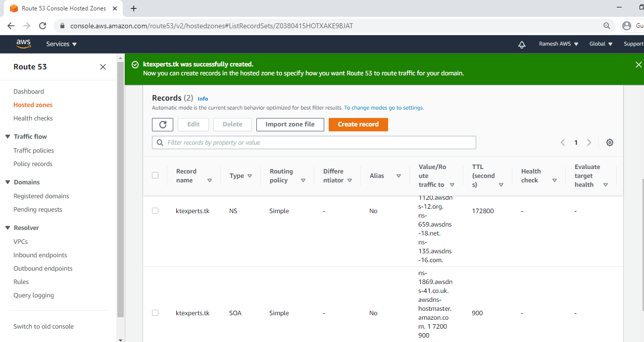Click the Edit records button
This screenshot has height=342, width=644.
(193, 124)
